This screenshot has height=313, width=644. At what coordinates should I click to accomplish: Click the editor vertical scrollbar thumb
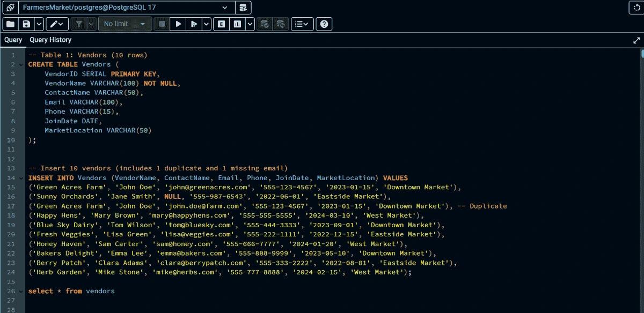coord(642,54)
